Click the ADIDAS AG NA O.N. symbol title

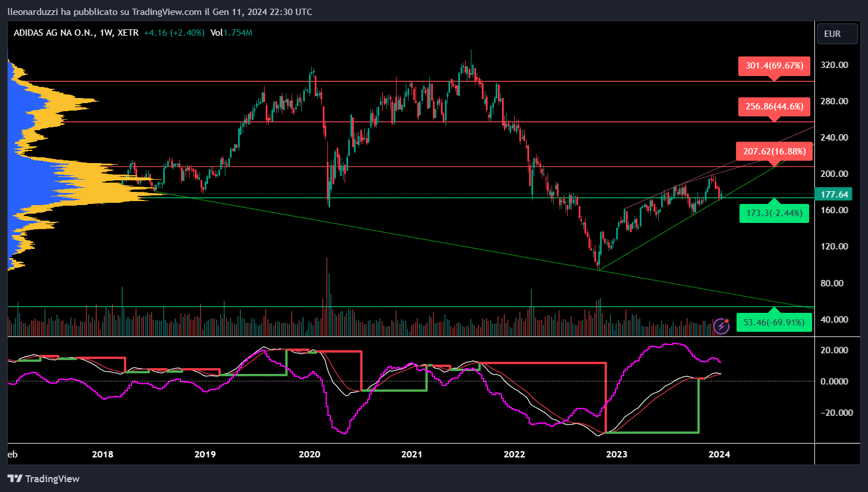(55, 33)
